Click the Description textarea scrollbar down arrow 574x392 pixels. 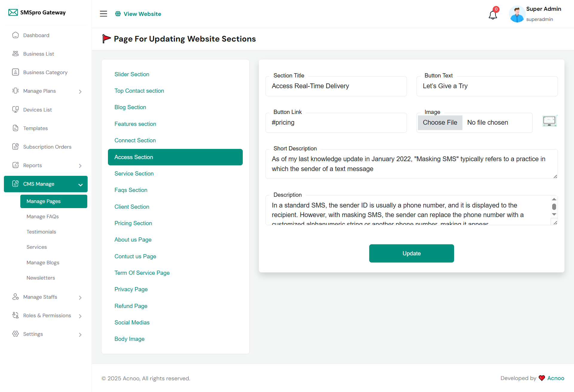tap(554, 214)
